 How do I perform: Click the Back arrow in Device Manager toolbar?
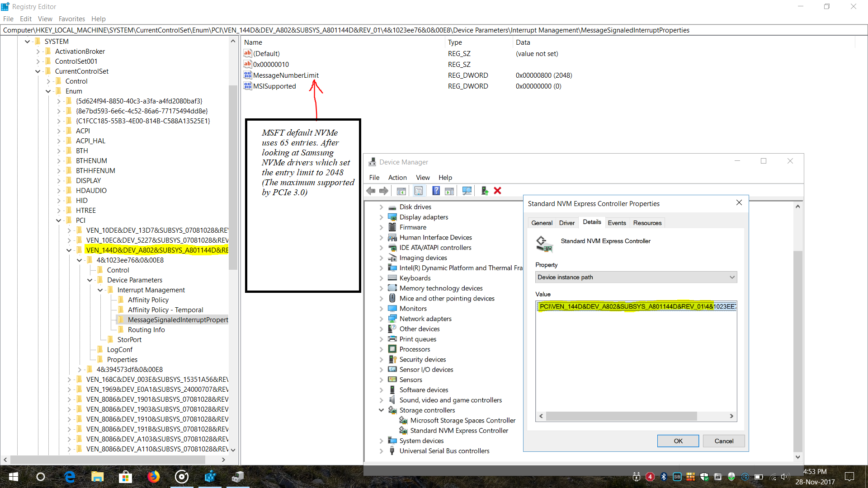click(371, 191)
